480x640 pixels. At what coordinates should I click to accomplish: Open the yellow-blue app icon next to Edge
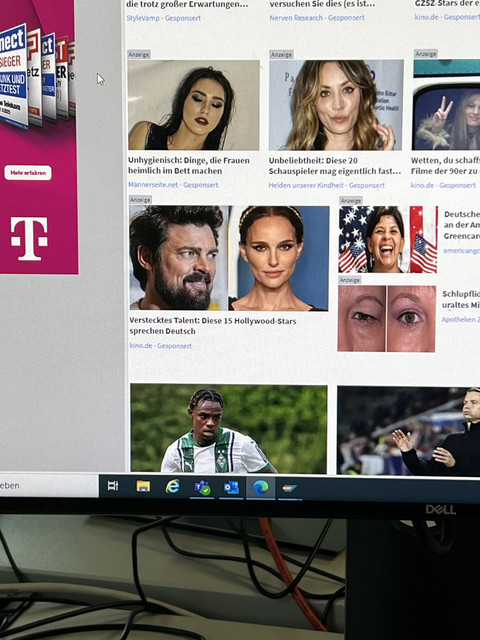point(289,488)
